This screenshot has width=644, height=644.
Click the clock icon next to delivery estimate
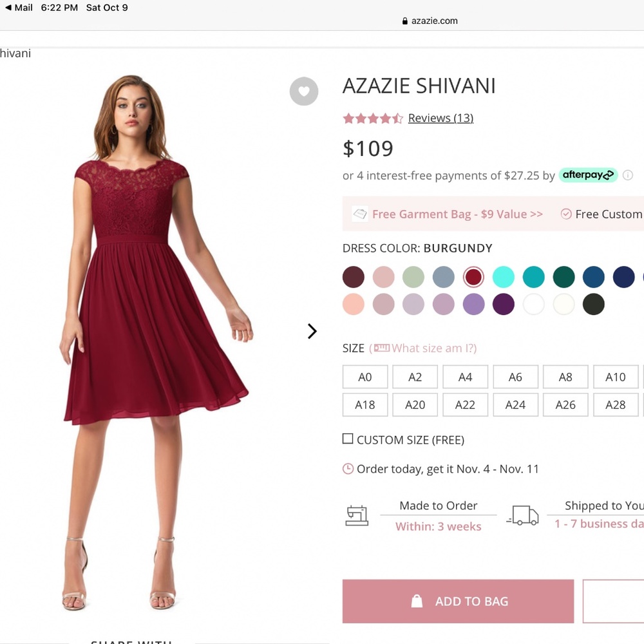coord(347,469)
